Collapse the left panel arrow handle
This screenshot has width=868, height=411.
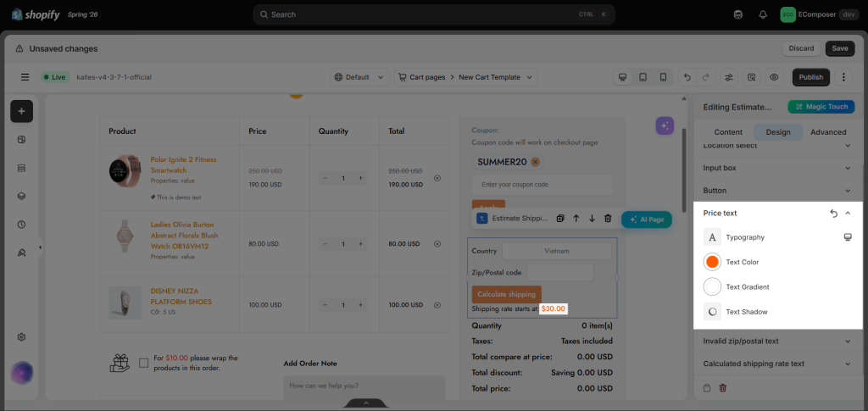point(40,247)
